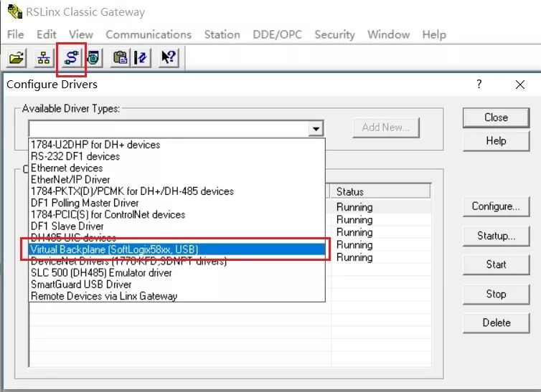Collapse the Available Driver Types dropdown arrow
The width and height of the screenshot is (541, 392).
coord(316,129)
